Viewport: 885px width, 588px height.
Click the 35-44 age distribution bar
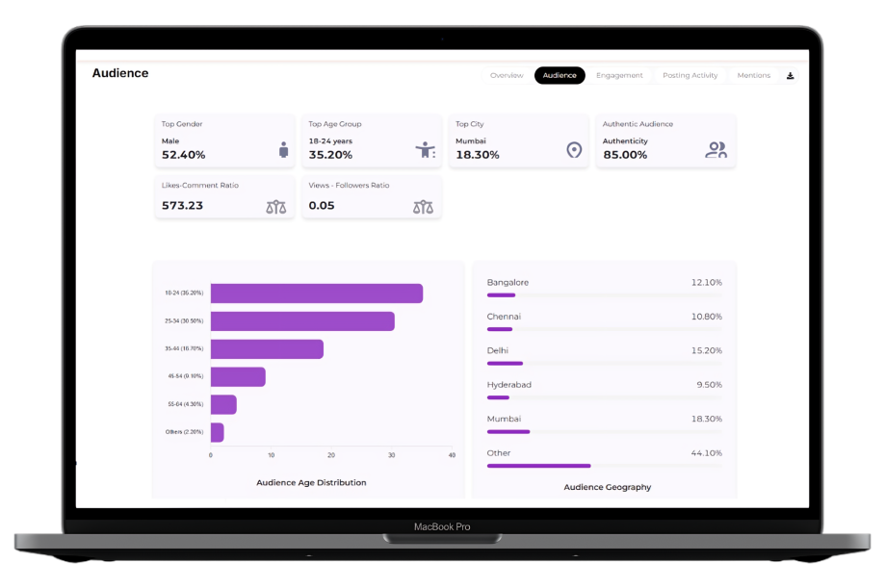pos(267,349)
